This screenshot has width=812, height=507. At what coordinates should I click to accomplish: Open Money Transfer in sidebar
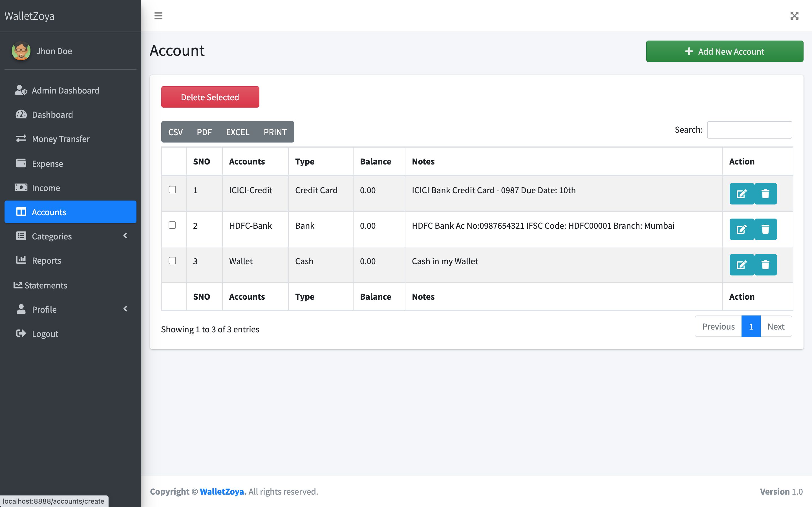(60, 139)
